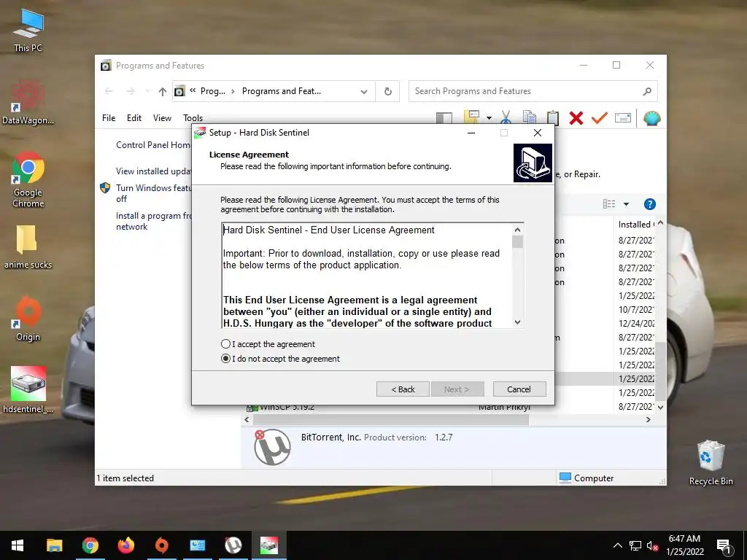The image size is (747, 560).
Task: Open the File menu in Programs and Features
Action: coord(109,118)
